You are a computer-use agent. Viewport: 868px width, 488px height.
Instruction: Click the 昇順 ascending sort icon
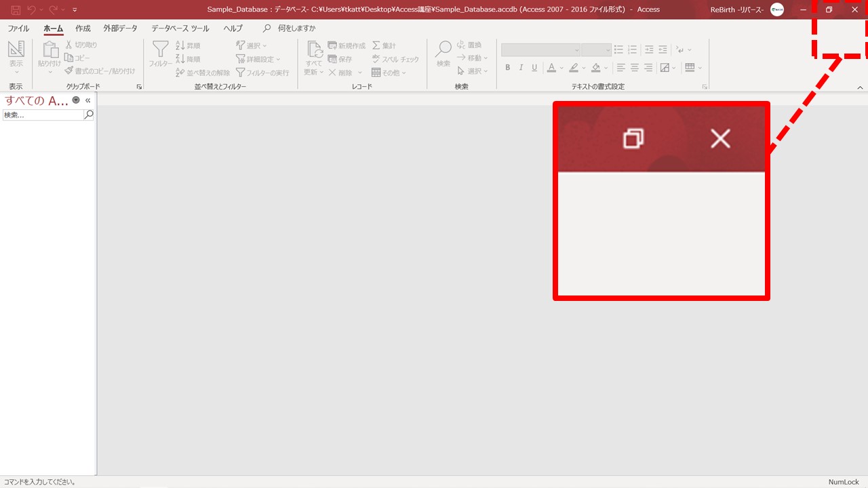tap(180, 45)
